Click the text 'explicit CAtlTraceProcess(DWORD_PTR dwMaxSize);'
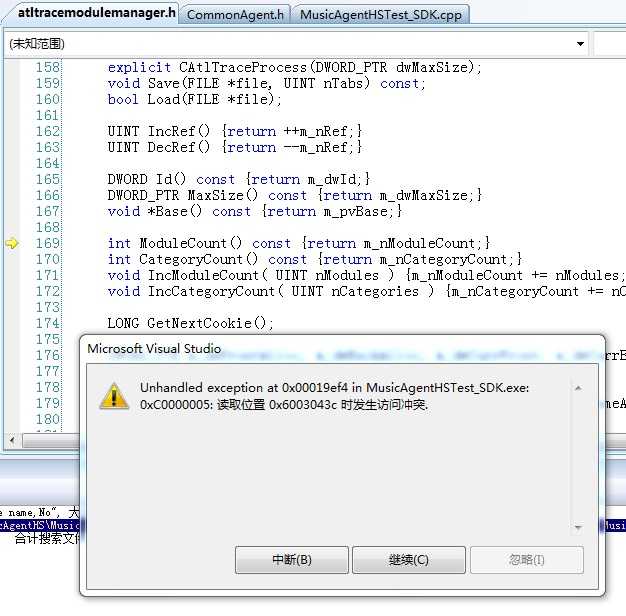 click(x=295, y=67)
